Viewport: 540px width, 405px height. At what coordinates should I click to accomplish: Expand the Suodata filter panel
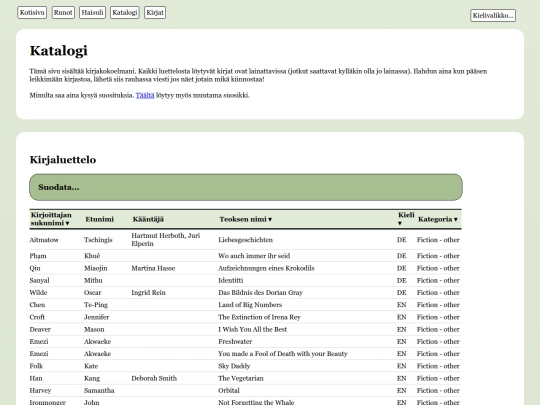pos(246,187)
